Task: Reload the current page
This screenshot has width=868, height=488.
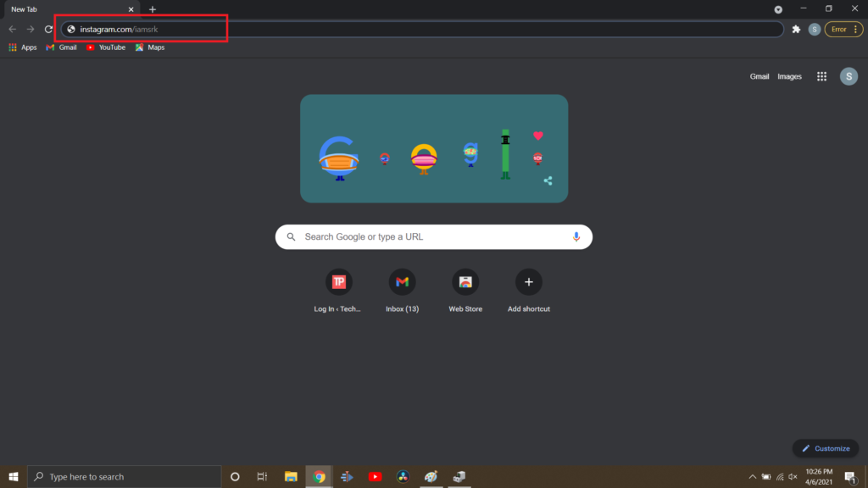Action: coord(48,30)
